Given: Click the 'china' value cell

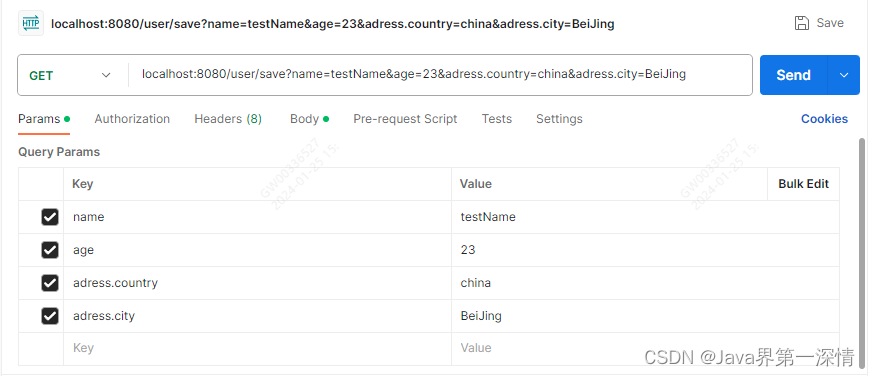Looking at the screenshot, I should 645,283.
